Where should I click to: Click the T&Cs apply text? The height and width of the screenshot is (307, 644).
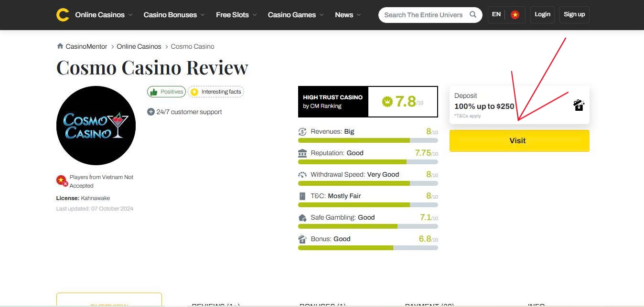468,116
